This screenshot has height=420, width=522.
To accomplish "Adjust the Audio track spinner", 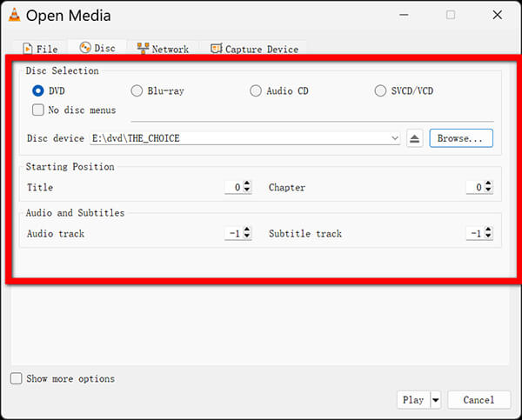I will (238, 233).
